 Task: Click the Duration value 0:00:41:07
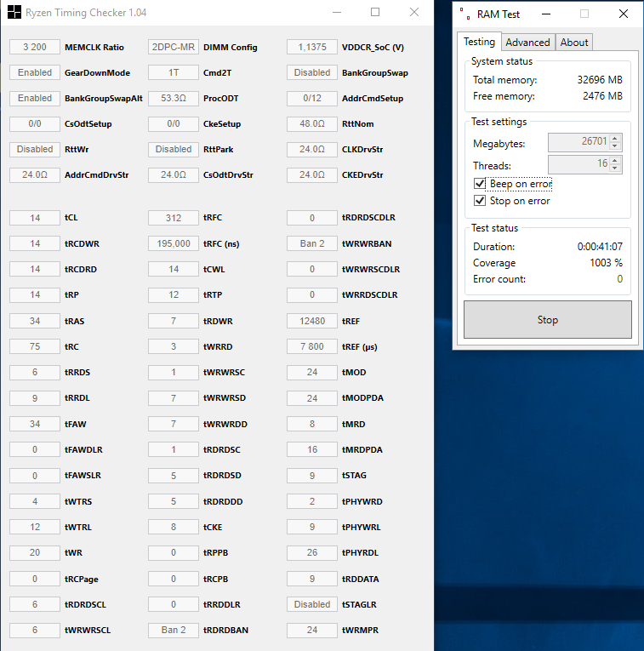(600, 247)
